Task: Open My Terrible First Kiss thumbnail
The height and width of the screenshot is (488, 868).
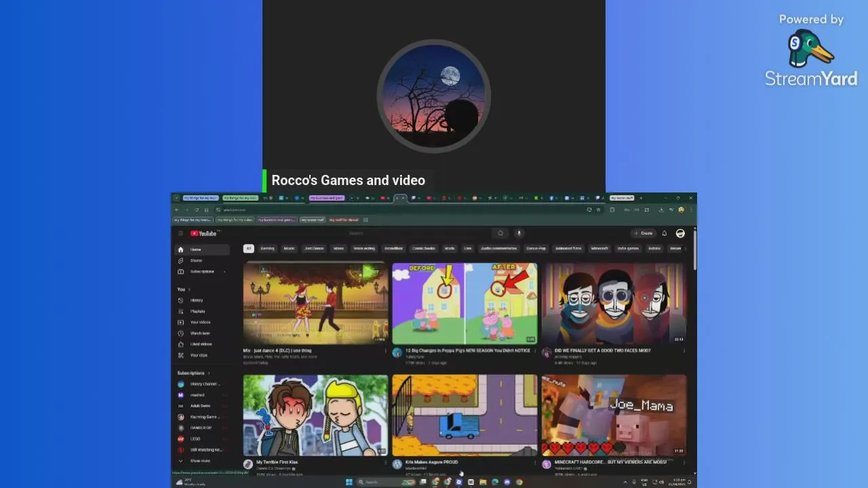Action: [x=315, y=415]
